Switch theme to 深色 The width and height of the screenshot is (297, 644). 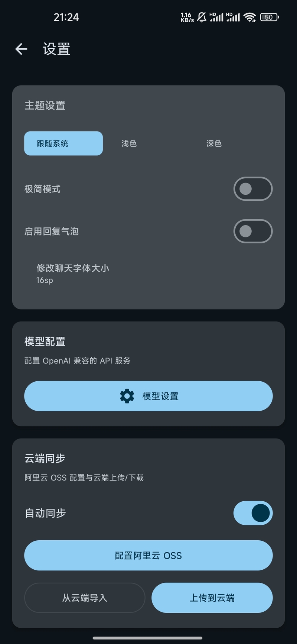(x=214, y=143)
